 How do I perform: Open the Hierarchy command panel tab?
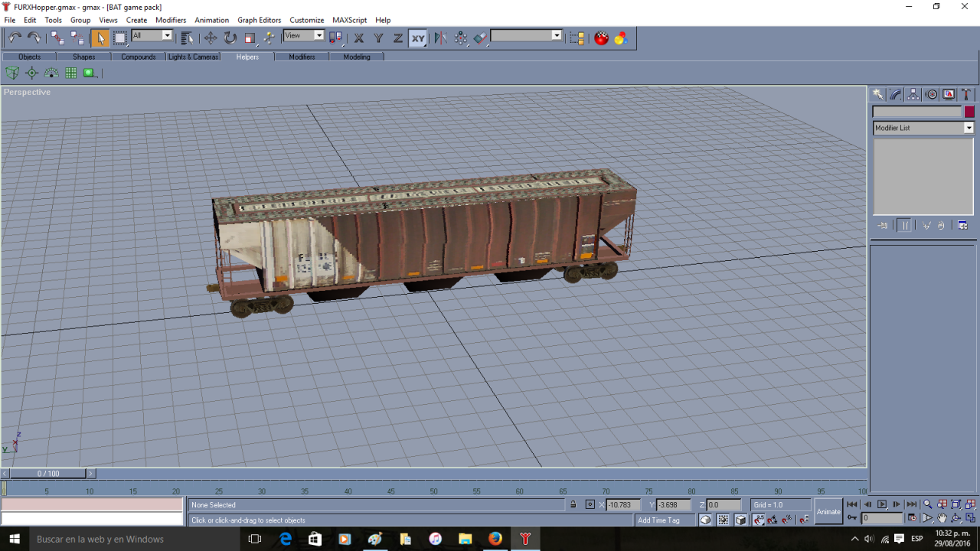[x=913, y=94]
